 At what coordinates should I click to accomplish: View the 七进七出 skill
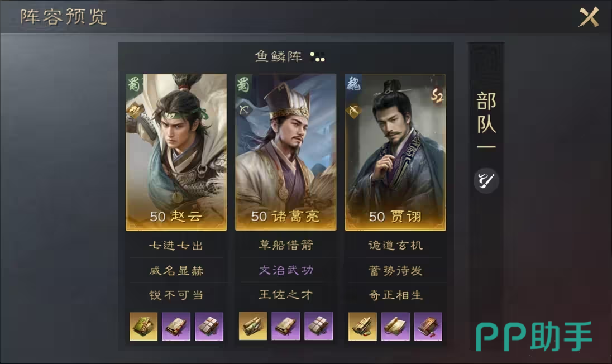[x=176, y=246]
